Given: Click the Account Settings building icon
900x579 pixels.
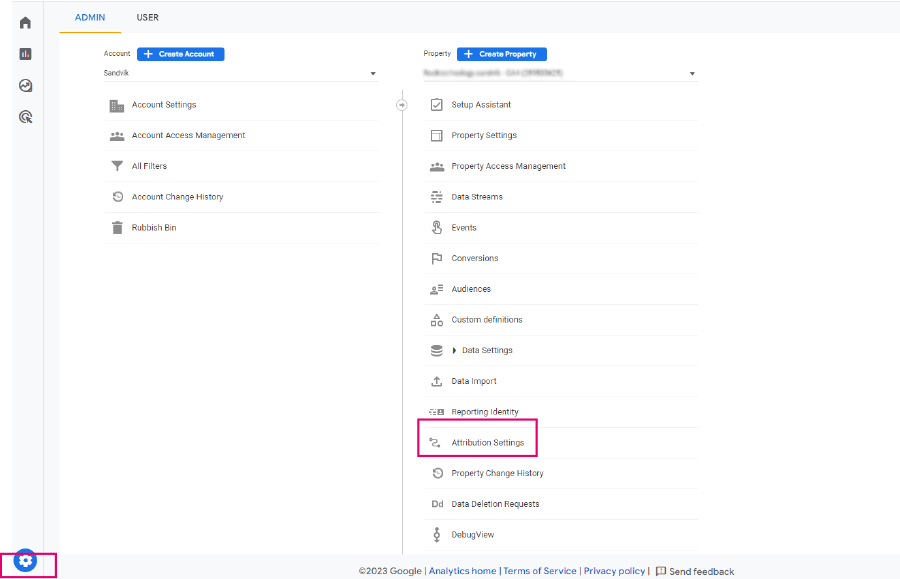Looking at the screenshot, I should click(117, 106).
